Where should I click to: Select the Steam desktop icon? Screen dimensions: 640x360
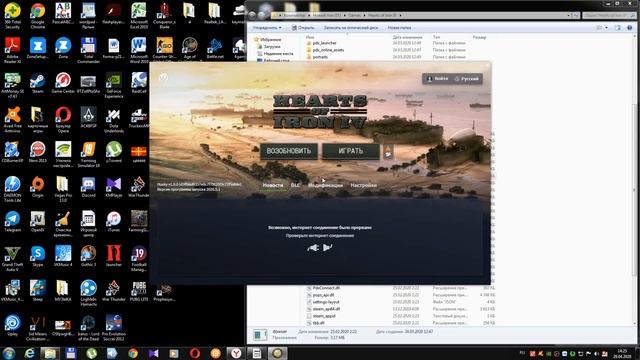pyautogui.click(x=38, y=83)
